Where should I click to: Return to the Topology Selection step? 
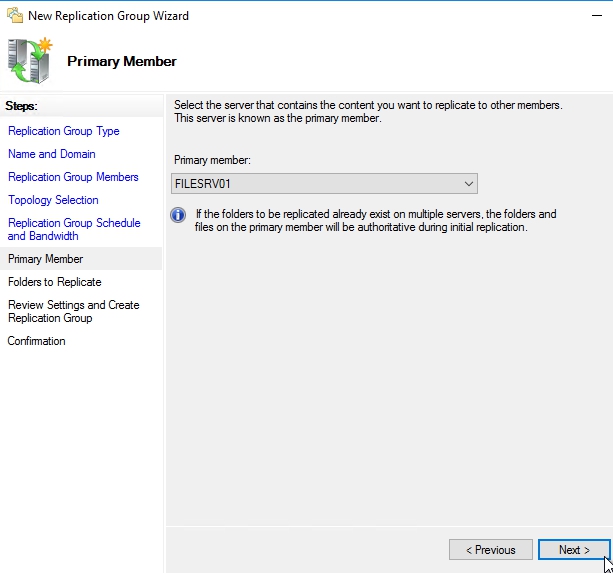53,200
